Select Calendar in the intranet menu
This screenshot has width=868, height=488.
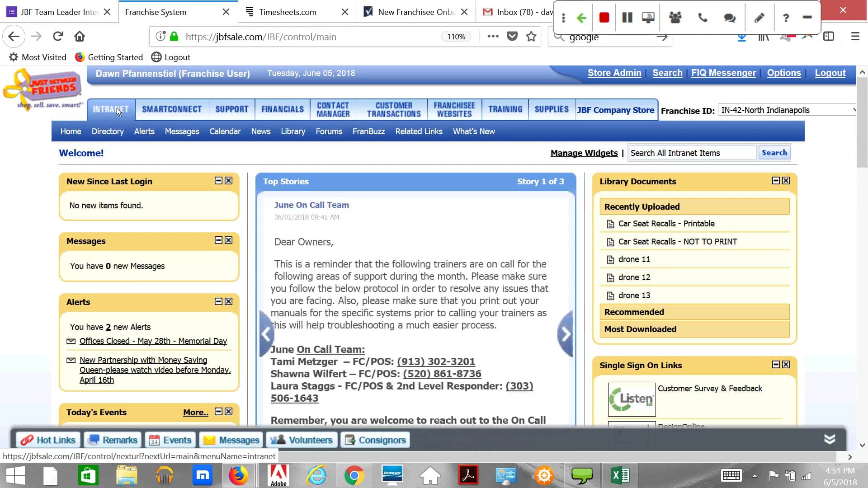pyautogui.click(x=225, y=131)
